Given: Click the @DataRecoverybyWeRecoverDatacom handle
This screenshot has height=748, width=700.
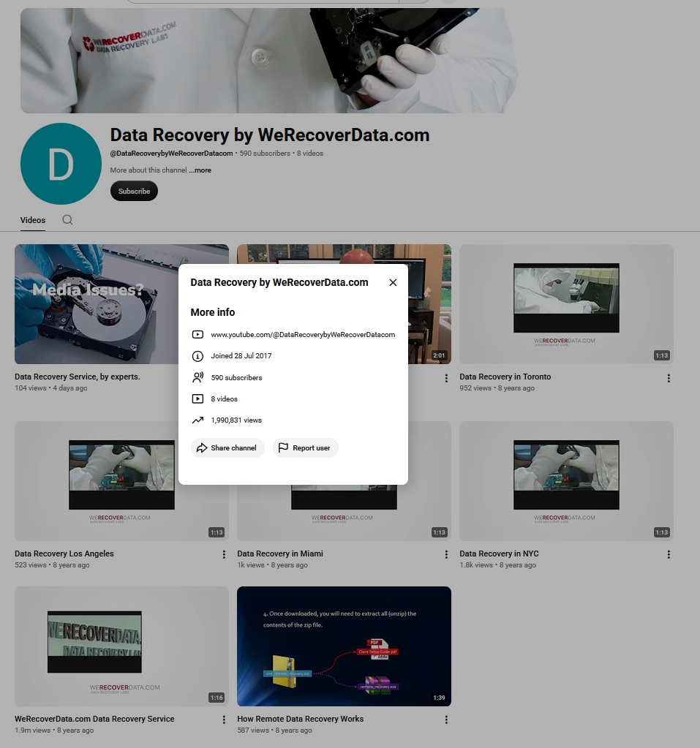Looking at the screenshot, I should (x=171, y=154).
